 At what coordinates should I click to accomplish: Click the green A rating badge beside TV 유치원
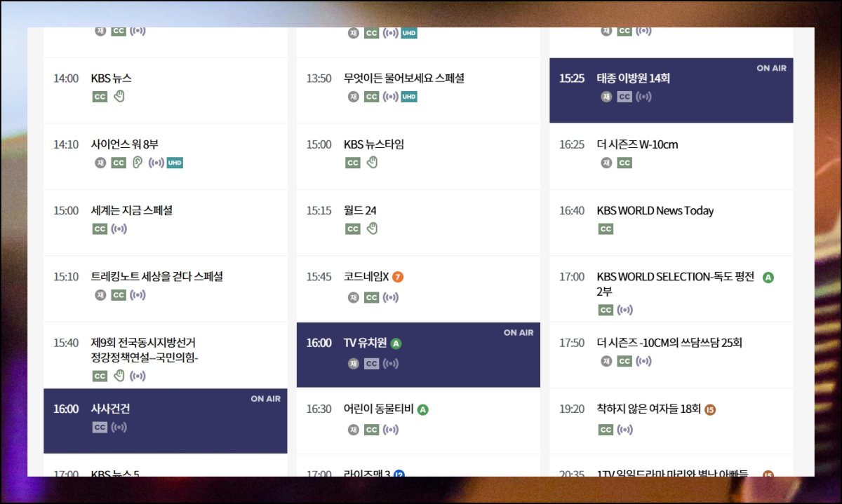click(396, 343)
